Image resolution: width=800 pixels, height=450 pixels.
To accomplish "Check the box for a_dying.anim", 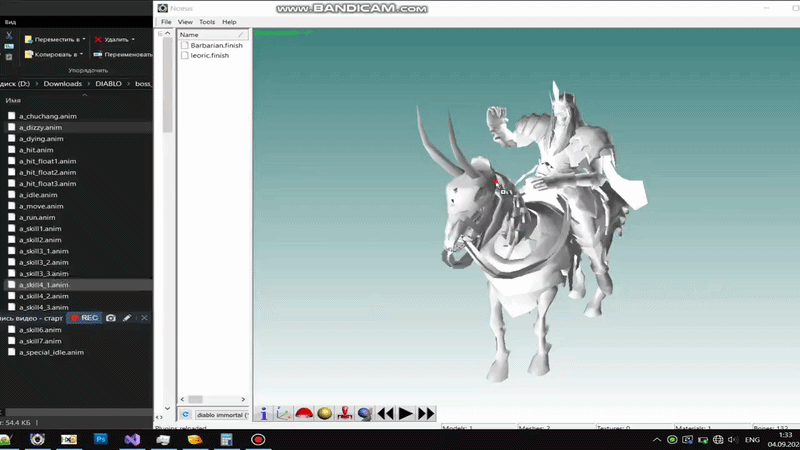I will point(11,138).
